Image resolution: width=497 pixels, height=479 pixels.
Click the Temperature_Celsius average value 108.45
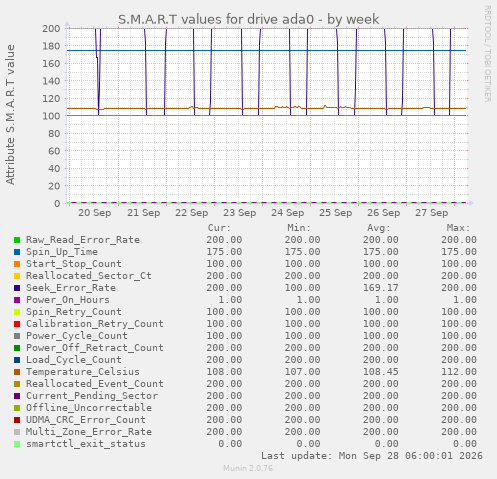click(x=381, y=372)
